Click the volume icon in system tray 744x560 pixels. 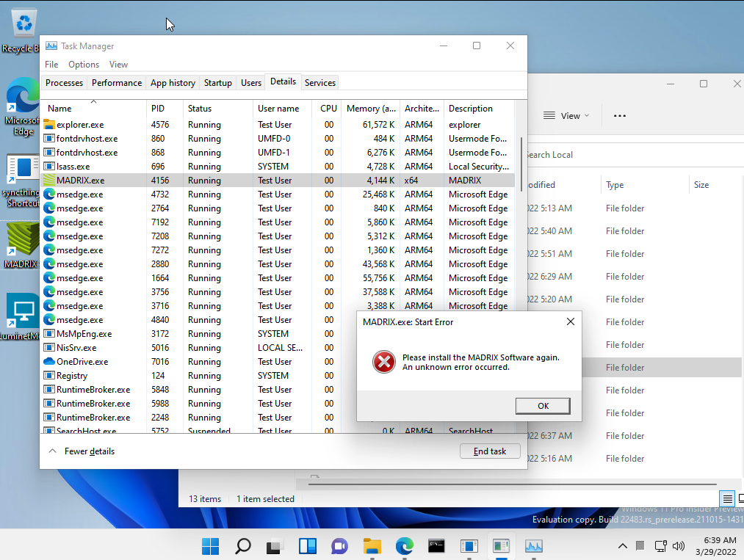pos(679,546)
